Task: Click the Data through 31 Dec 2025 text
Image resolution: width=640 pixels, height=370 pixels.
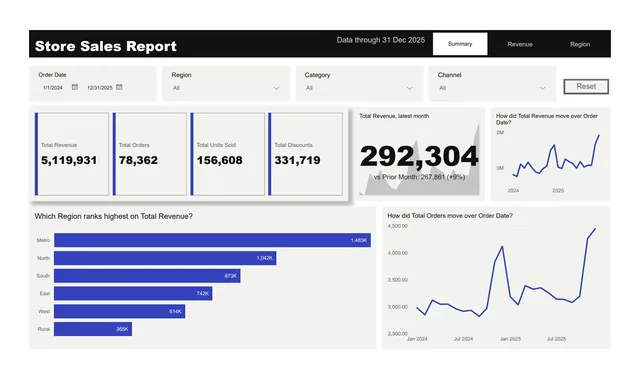Action: point(381,40)
